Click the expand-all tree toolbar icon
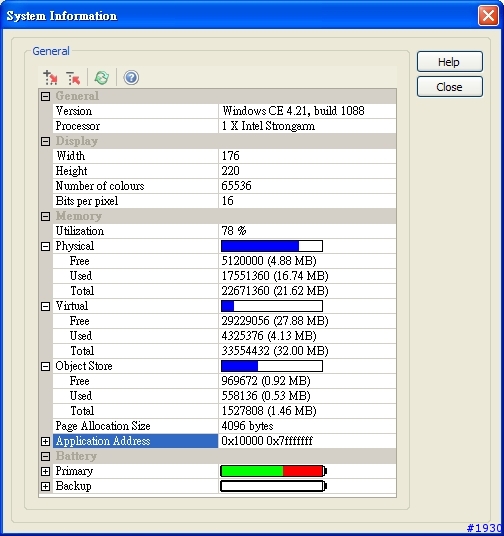The width and height of the screenshot is (504, 536). [x=51, y=78]
